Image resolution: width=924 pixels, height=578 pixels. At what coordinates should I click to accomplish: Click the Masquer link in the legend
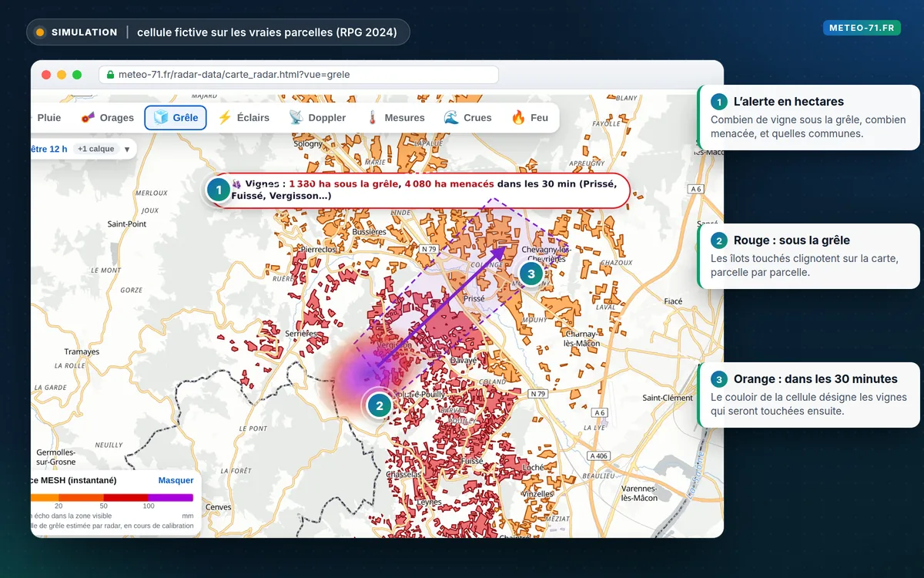click(176, 480)
